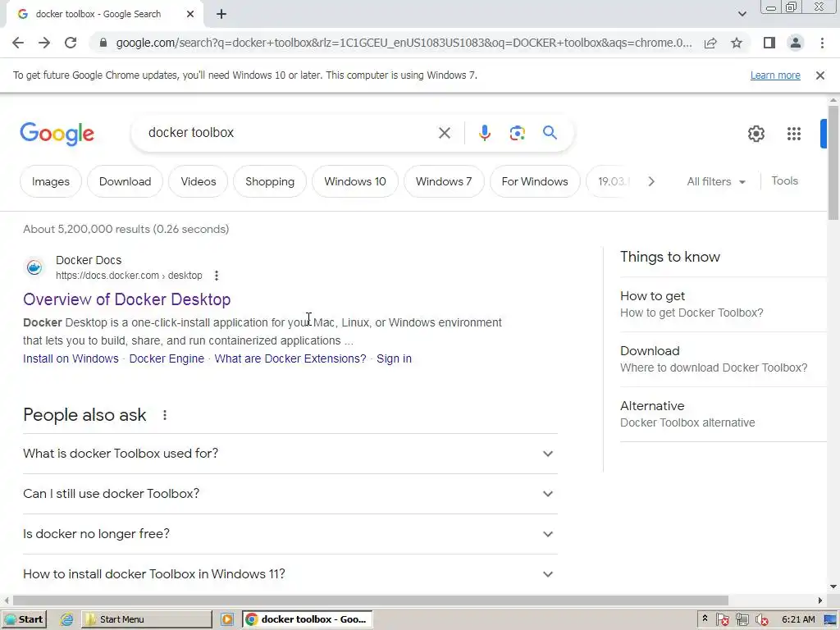Open the Docker Engine sitelink
The height and width of the screenshot is (630, 840).
pos(167,359)
